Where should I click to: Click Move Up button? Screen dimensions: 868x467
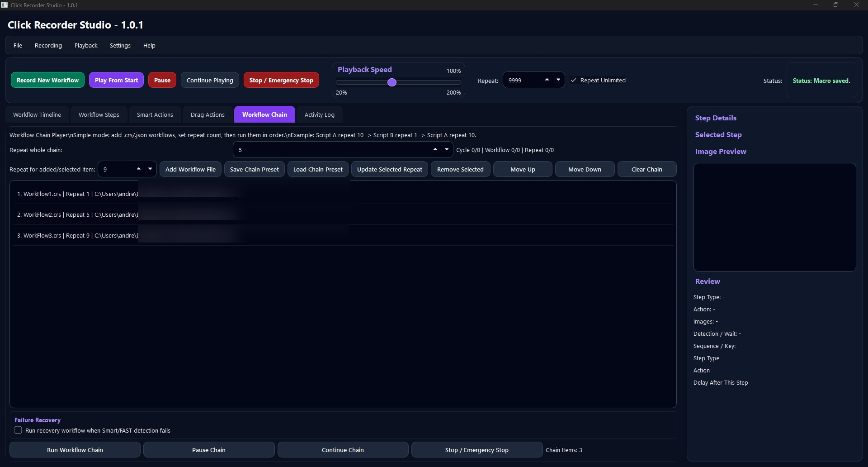pos(523,169)
